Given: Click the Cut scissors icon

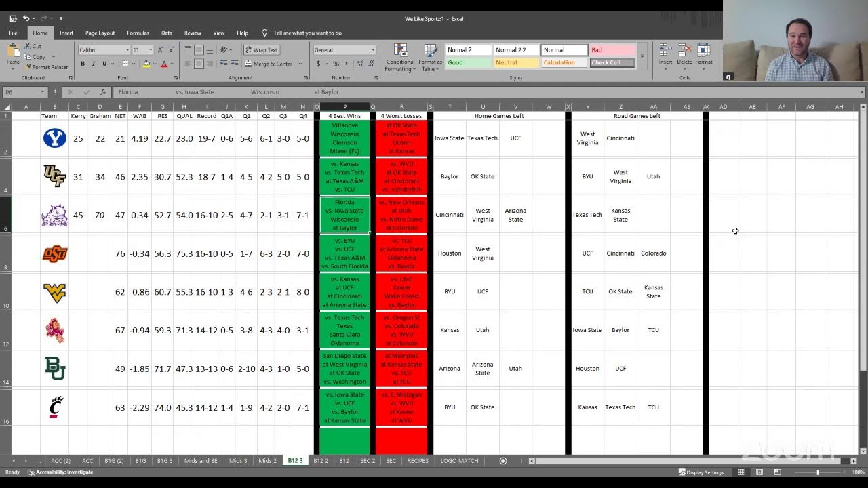Looking at the screenshot, I should pos(28,46).
